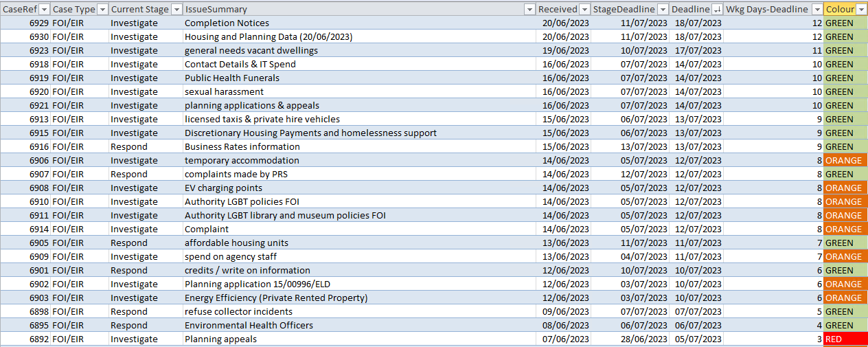Click the ORANGE colour cell for case 6906
This screenshot has width=868, height=347.
click(846, 160)
